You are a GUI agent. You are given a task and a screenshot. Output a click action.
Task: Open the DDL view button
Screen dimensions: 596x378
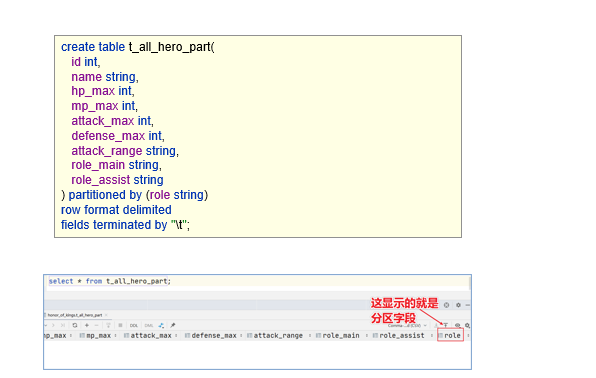point(134,326)
